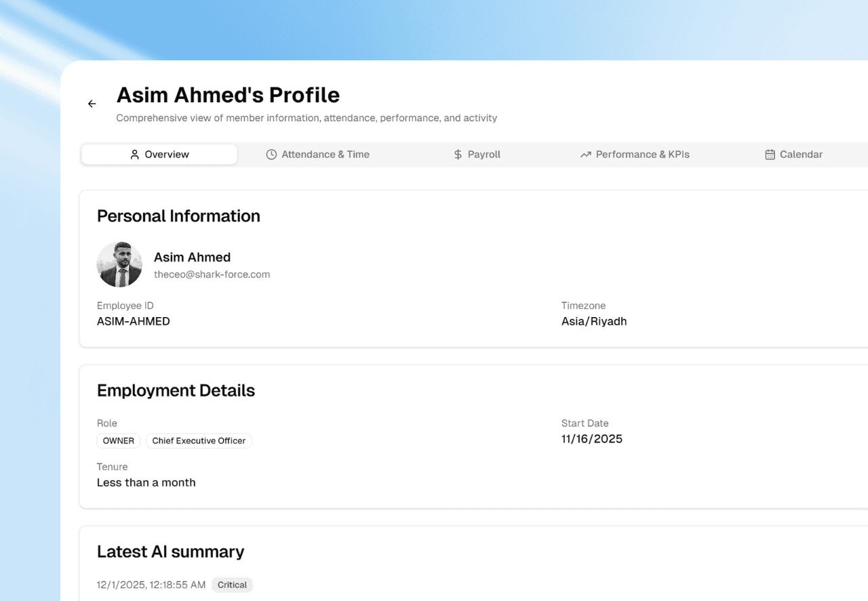This screenshot has height=601, width=868.
Task: Go to Performance & KPIs tab
Action: (635, 154)
